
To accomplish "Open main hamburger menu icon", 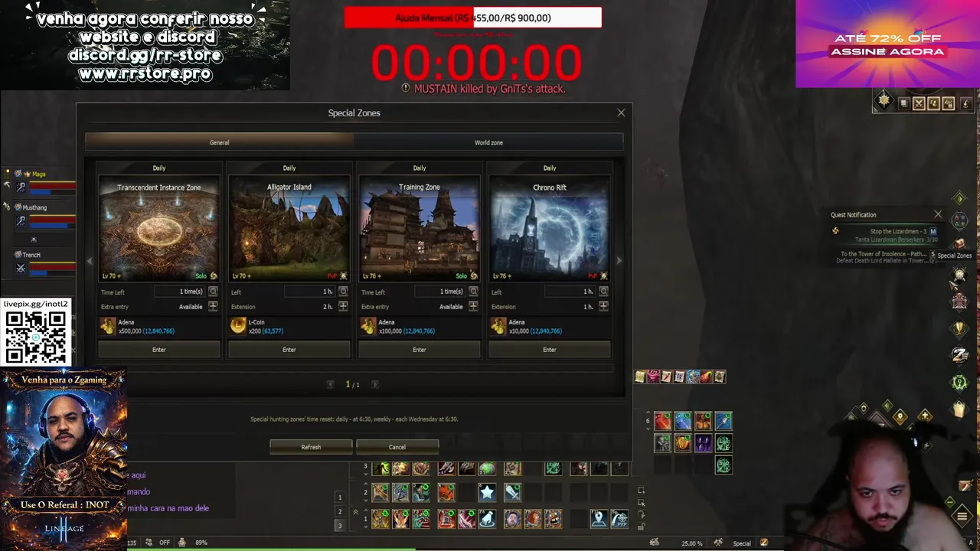I will coord(962,516).
